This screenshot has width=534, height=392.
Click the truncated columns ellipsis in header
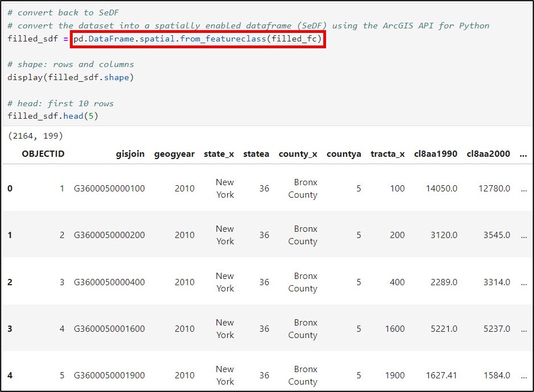click(x=523, y=155)
